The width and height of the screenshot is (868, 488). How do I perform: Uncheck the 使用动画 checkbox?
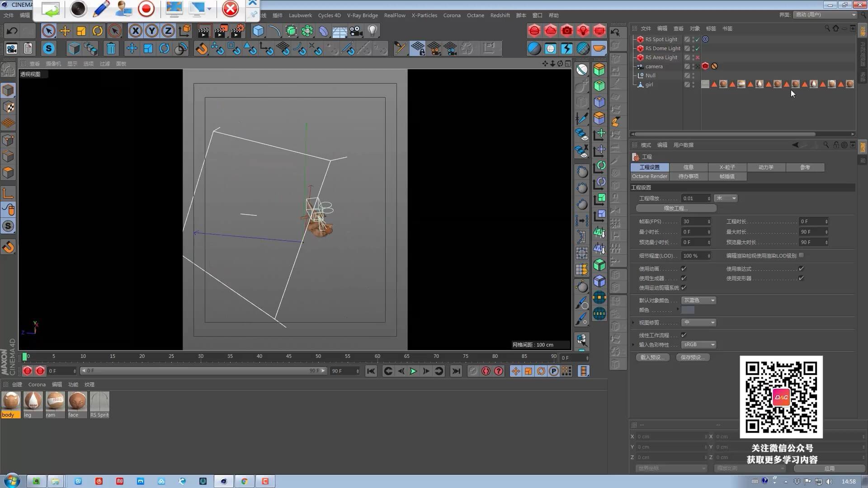[x=684, y=268]
